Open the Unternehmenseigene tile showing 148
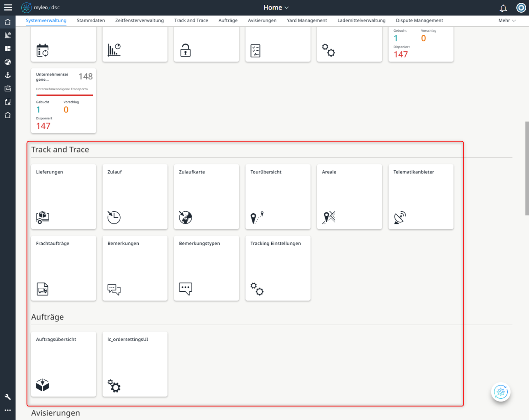 pos(64,101)
